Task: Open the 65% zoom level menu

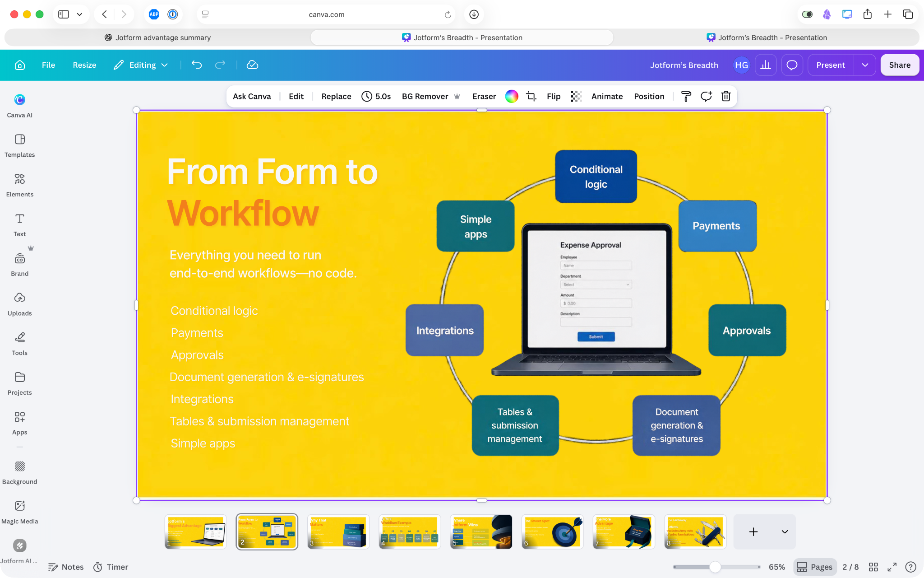Action: click(x=777, y=567)
